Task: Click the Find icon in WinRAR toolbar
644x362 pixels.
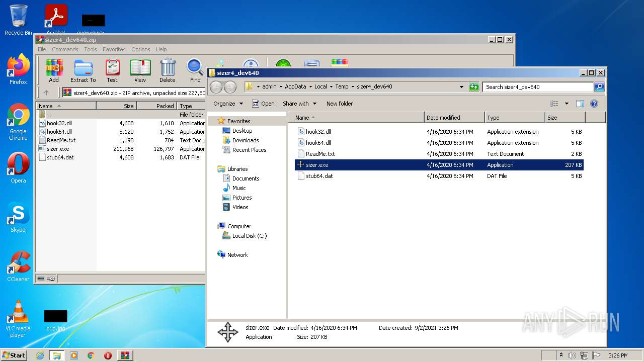Action: [x=195, y=71]
